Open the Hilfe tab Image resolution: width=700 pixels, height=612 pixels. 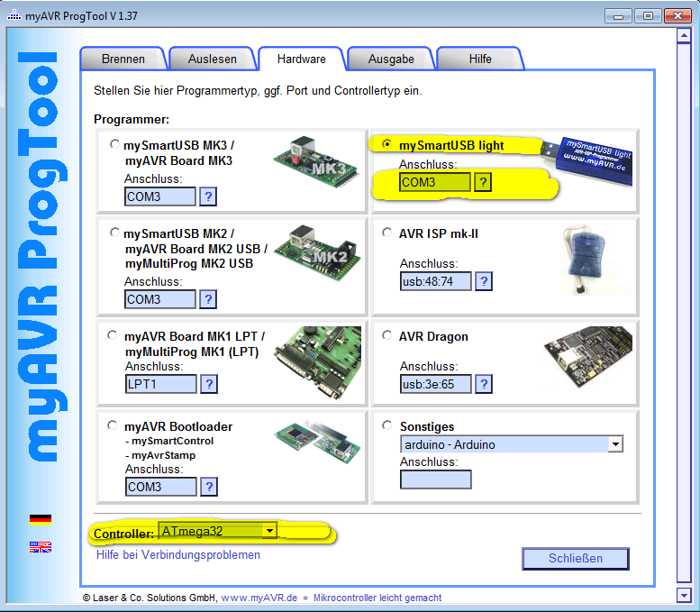(480, 59)
